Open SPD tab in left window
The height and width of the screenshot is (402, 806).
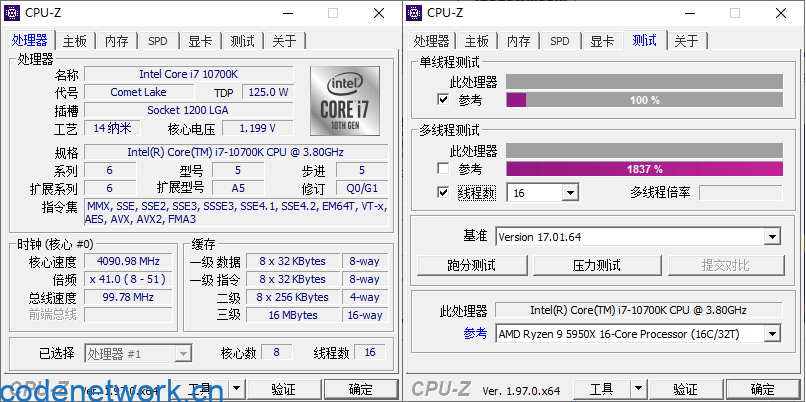point(158,41)
